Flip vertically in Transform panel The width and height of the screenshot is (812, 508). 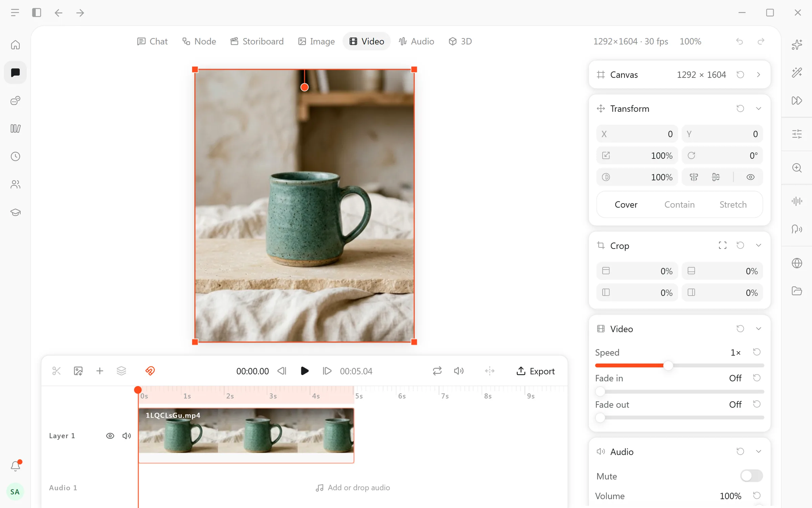716,177
